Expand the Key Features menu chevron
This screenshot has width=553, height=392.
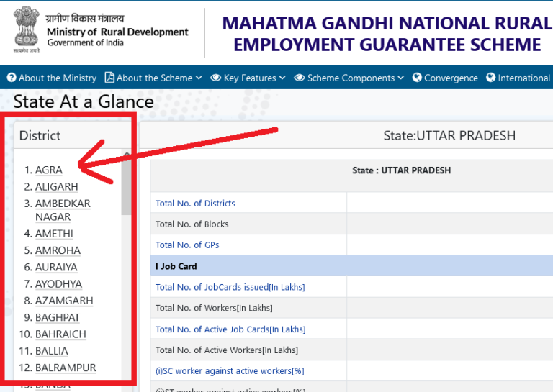282,78
